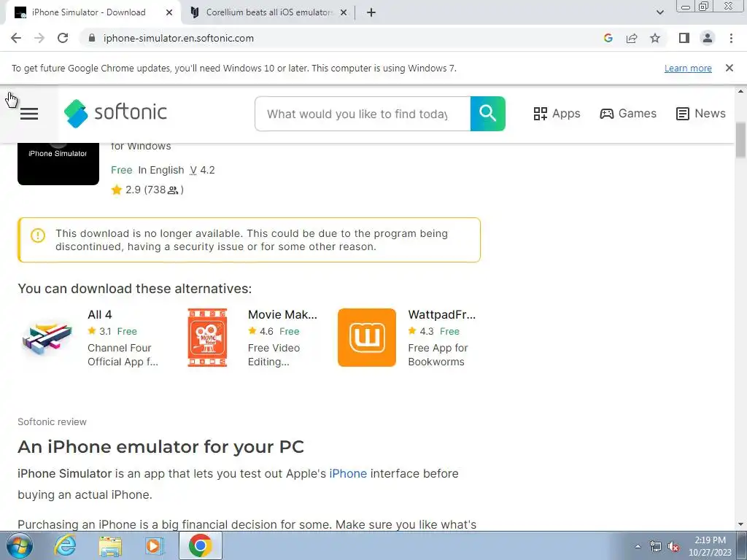
Task: Open the tab search dropdown arrow
Action: [x=659, y=12]
